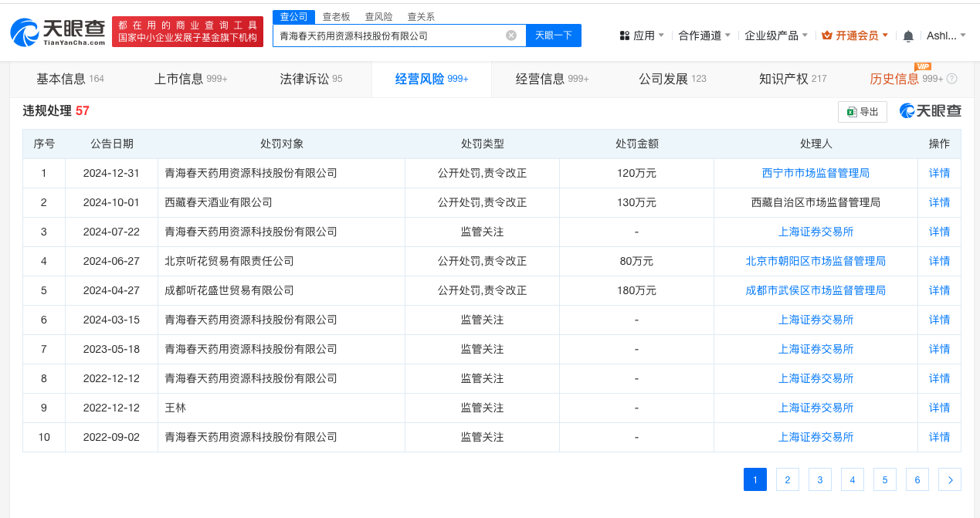The width and height of the screenshot is (980, 518).
Task: Expand the 合作通道 dropdown
Action: 704,36
